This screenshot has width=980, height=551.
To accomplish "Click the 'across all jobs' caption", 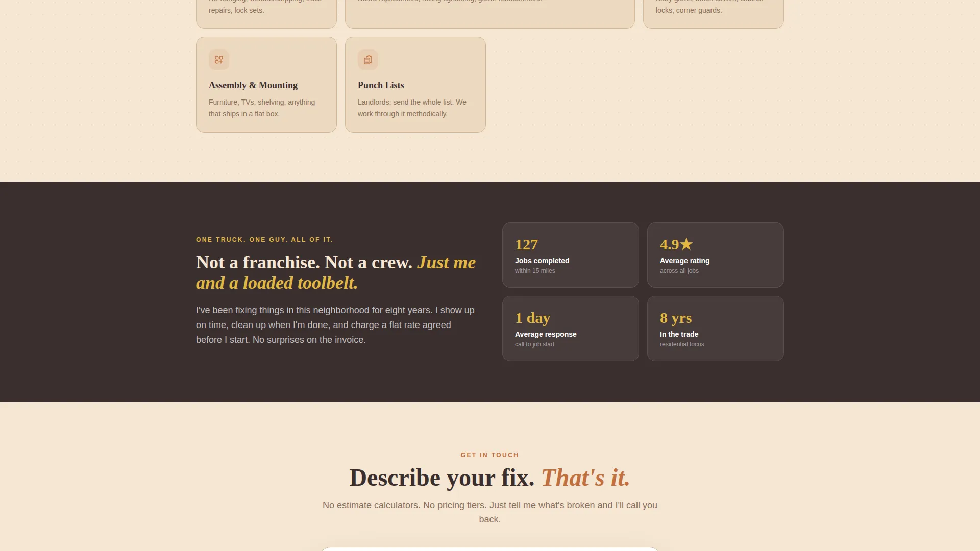I will click(x=679, y=271).
